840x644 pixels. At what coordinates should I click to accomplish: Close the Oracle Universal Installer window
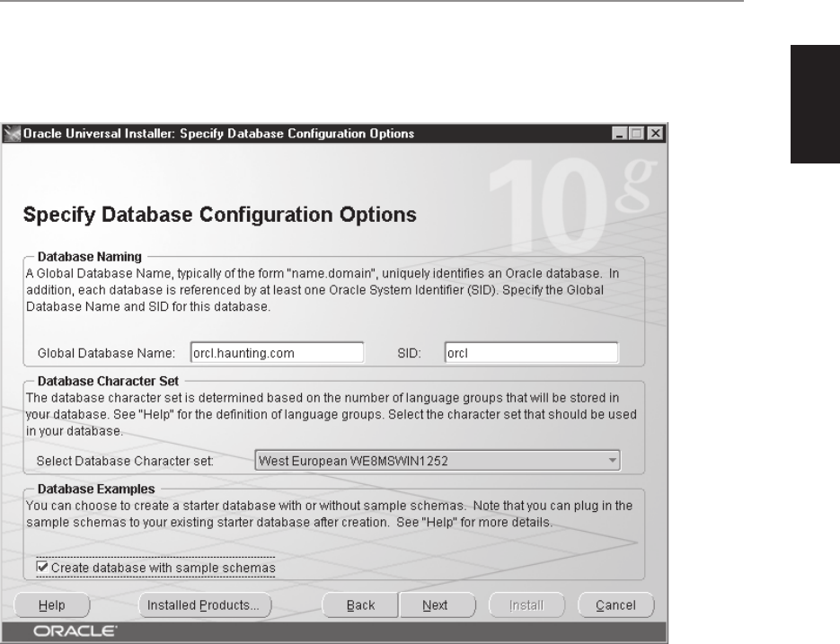coord(655,134)
